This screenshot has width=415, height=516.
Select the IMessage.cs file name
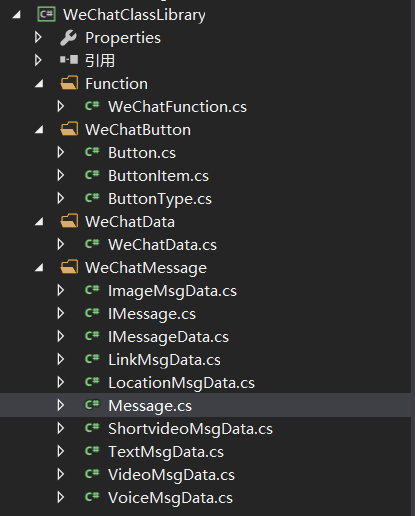click(152, 315)
